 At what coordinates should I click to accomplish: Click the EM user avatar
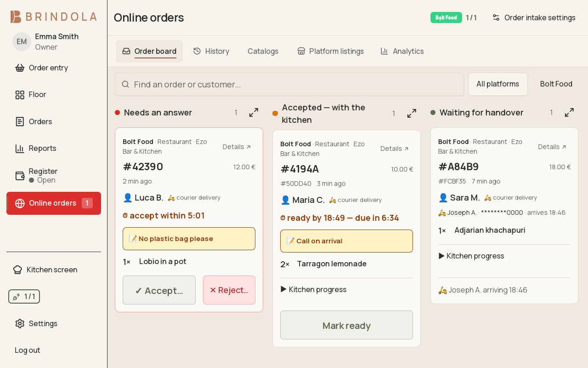[x=22, y=41]
